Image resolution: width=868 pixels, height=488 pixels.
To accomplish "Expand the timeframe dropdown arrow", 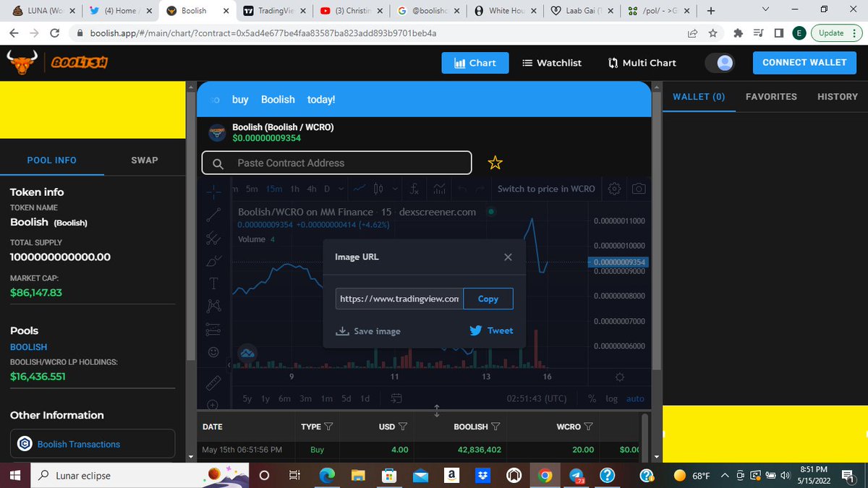I will (341, 189).
